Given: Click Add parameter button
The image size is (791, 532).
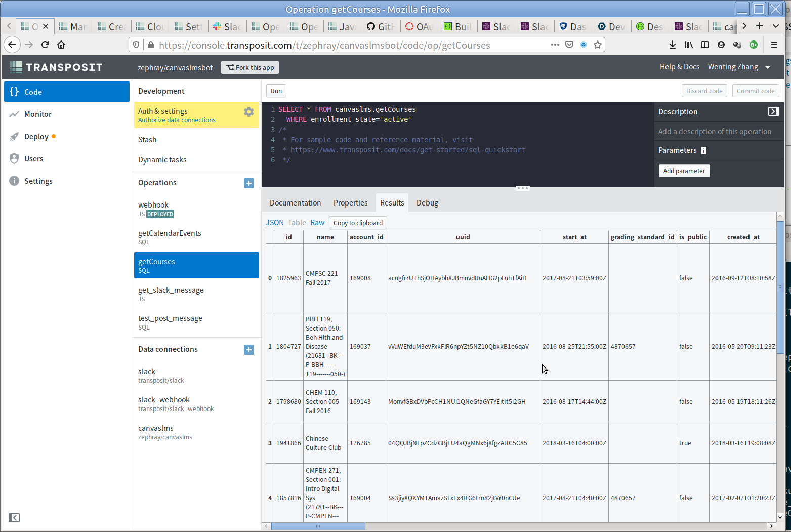Looking at the screenshot, I should 684,171.
